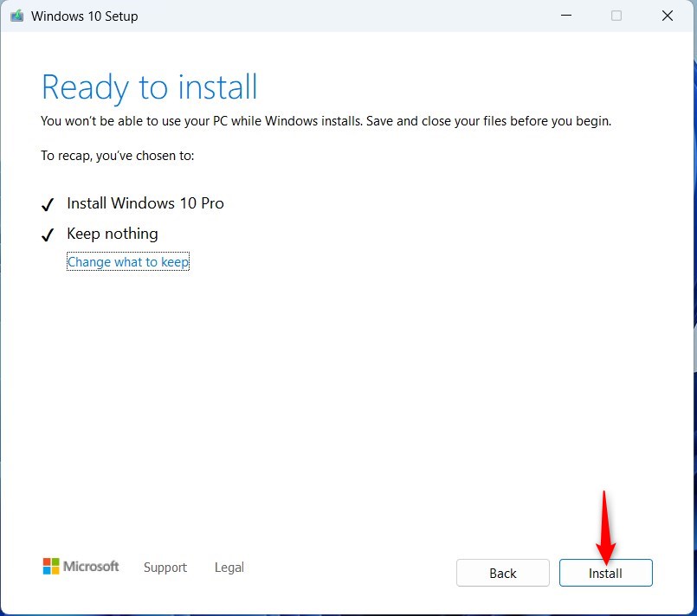The width and height of the screenshot is (697, 616).
Task: Click the Windows 10 Setup title bar icon
Action: click(x=17, y=16)
